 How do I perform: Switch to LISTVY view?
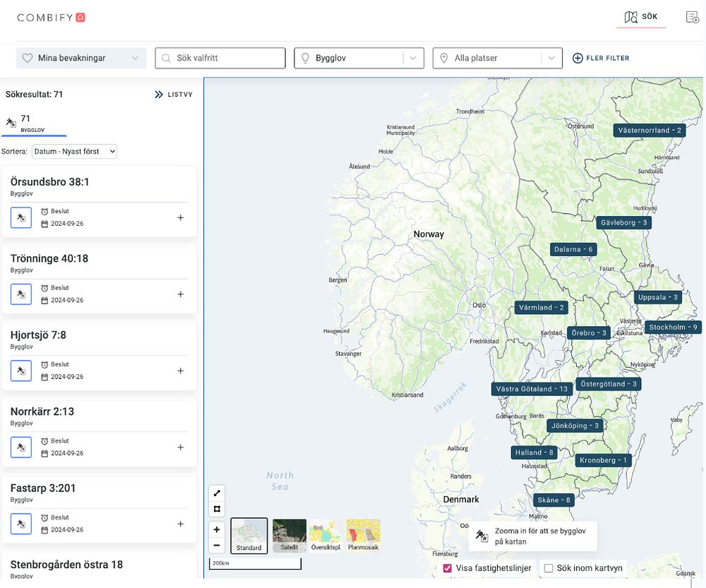[174, 95]
